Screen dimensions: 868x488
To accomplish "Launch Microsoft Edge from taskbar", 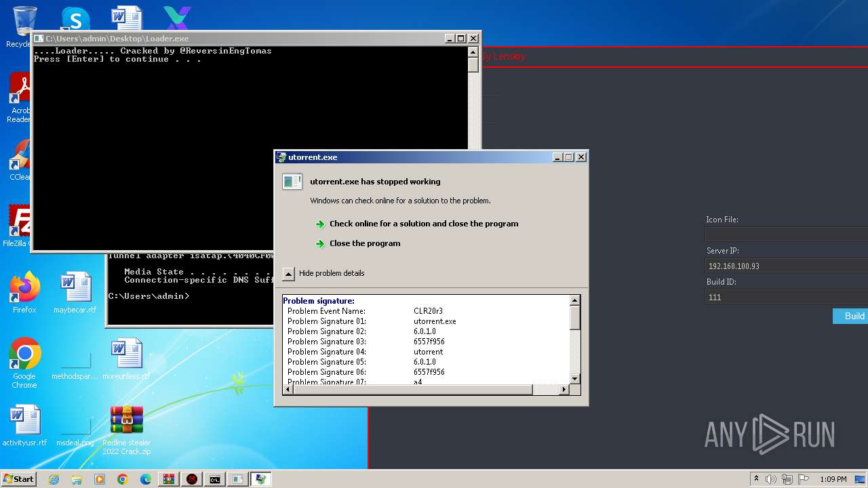I will pos(146,479).
